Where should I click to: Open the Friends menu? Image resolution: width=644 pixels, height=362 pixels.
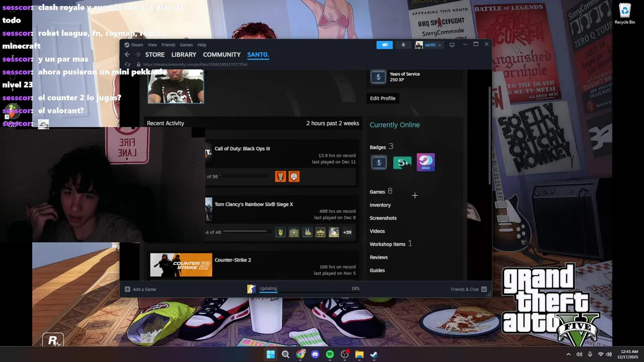click(168, 45)
